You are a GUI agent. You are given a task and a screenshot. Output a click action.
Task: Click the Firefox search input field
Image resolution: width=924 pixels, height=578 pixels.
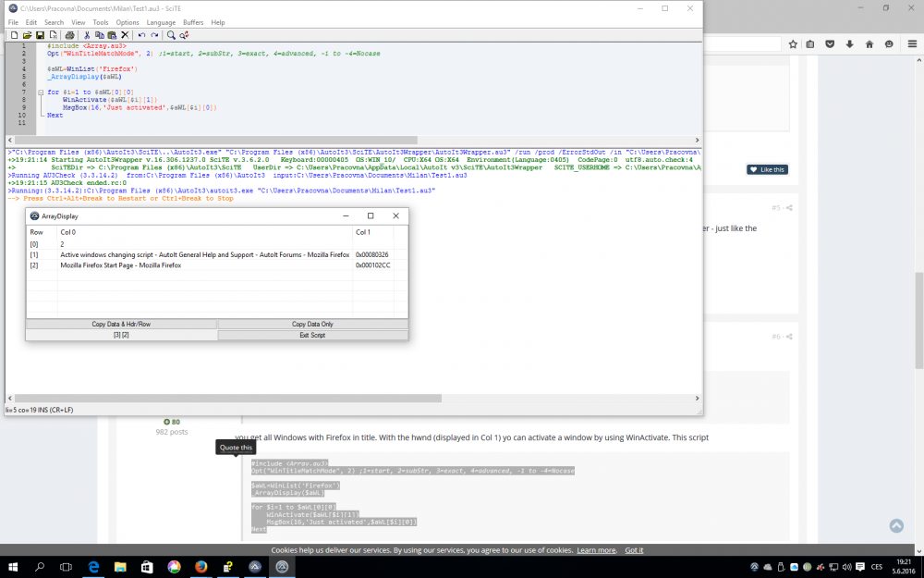743,44
